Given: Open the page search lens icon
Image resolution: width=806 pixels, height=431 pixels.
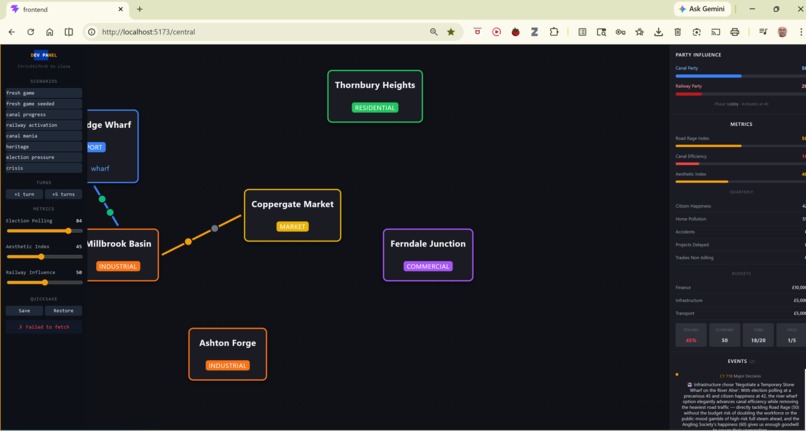Looking at the screenshot, I should [601, 32].
